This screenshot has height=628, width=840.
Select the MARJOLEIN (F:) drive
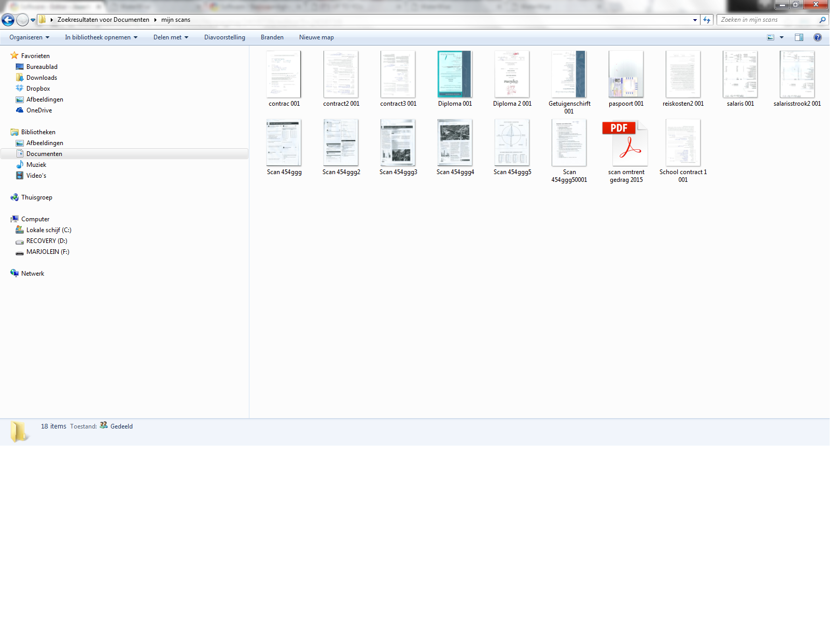[47, 252]
